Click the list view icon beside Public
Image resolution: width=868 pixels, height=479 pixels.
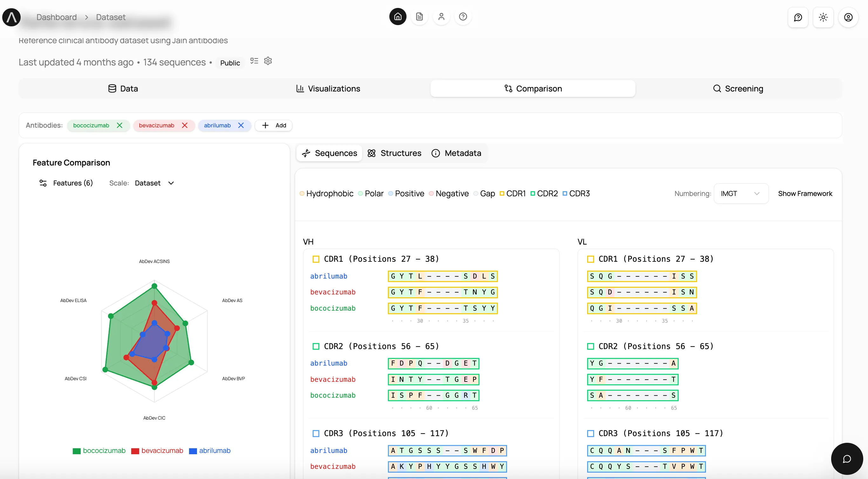click(254, 61)
